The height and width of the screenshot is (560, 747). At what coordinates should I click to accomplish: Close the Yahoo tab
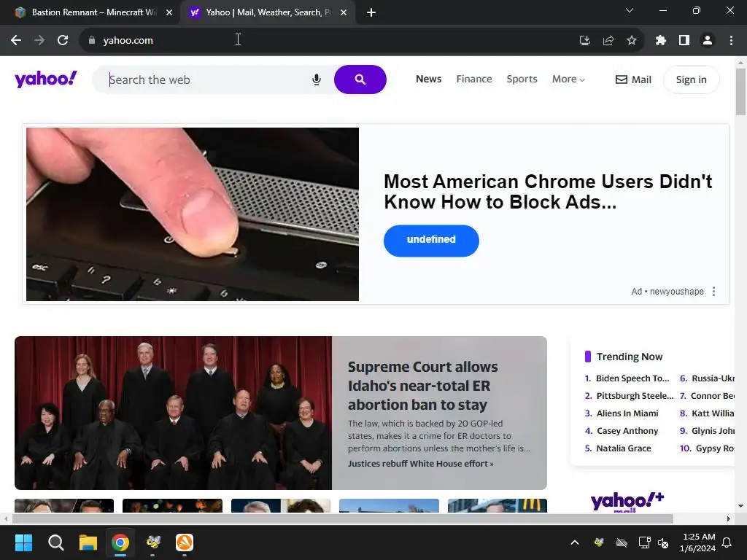(x=344, y=12)
